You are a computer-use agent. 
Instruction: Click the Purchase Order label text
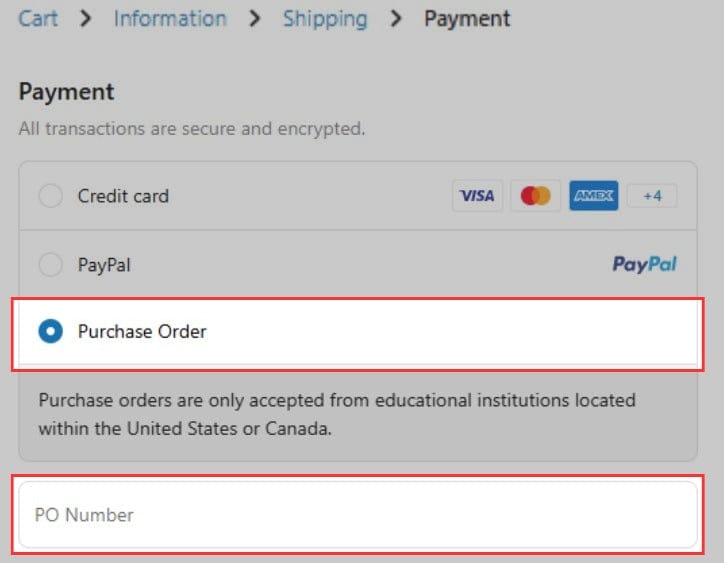point(142,331)
